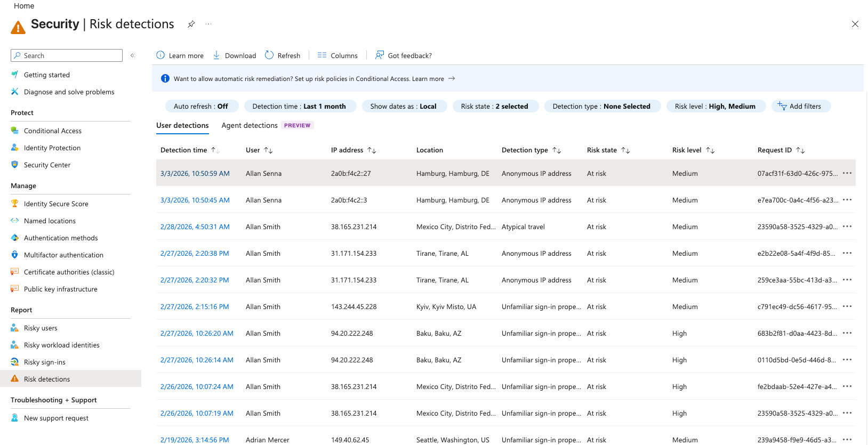Click Request ID e2b22e08-5a4f-4f9d-85 cell
Viewport: 868px width, 445px height.
pyautogui.click(x=797, y=253)
